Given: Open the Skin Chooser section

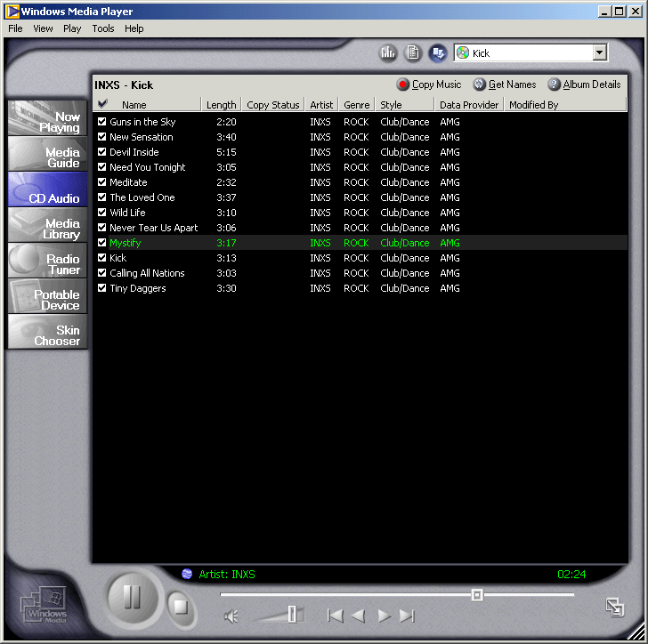Looking at the screenshot, I should point(47,331).
